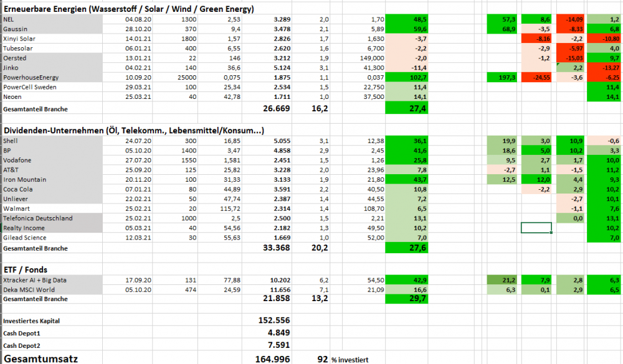Screen dimensions: 623x364
Task: Click the red -14,09 NEL cell
Action: [571, 19]
